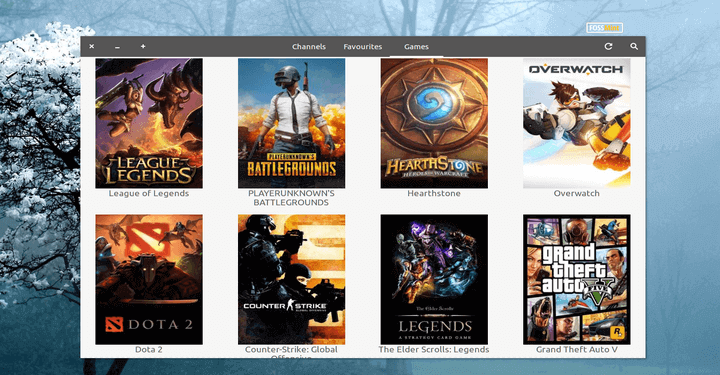Open the League of Legends cover
Screen dimensions: 720x375
(149, 123)
